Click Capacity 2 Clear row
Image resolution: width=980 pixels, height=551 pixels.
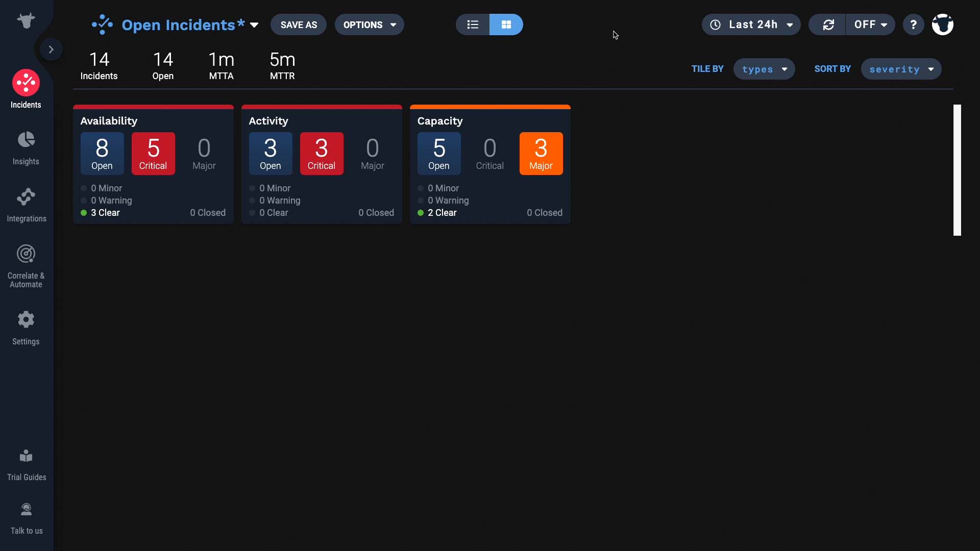tap(437, 213)
